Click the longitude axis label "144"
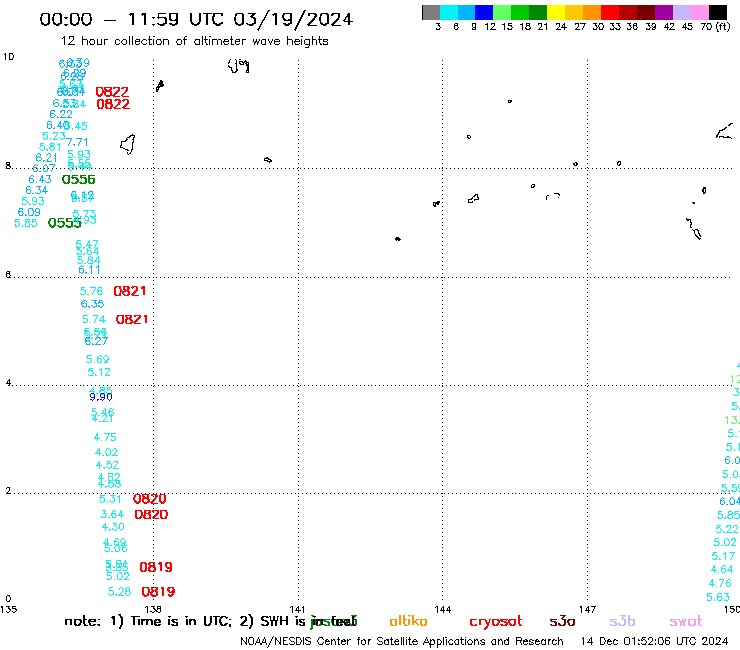 tap(443, 610)
